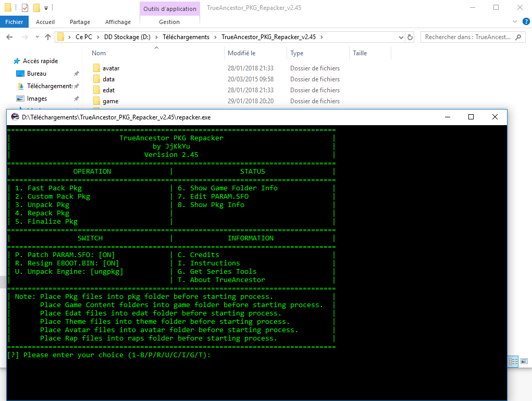This screenshot has height=401, width=532.
Task: Minimize the repacker.exe console window
Action: pyautogui.click(x=448, y=117)
